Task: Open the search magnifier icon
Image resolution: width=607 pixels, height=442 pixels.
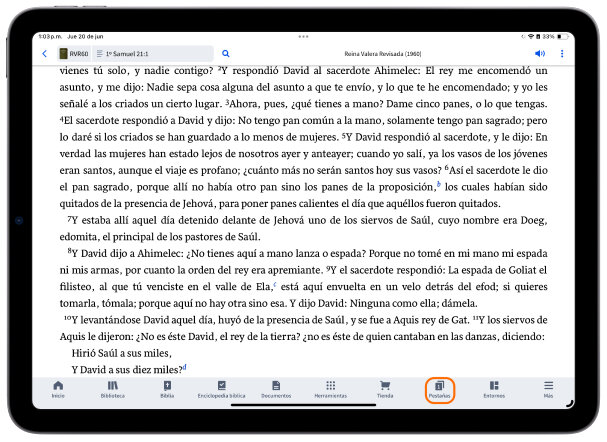Action: coord(226,54)
